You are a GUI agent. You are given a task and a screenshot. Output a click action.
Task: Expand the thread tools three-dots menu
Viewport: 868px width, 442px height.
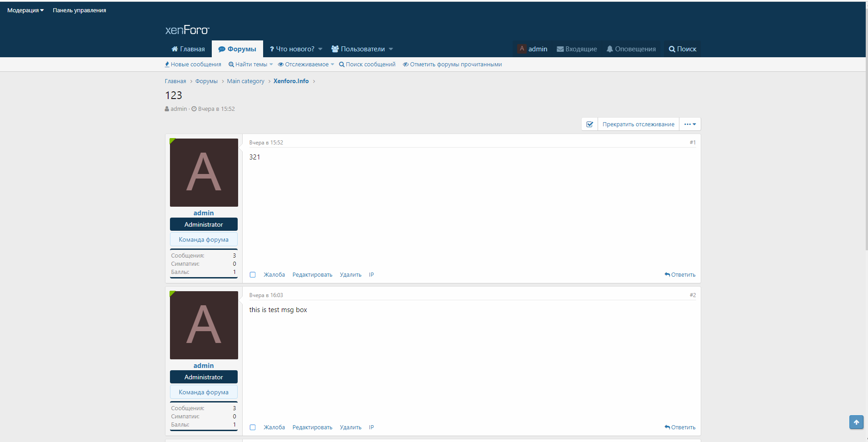pos(690,124)
